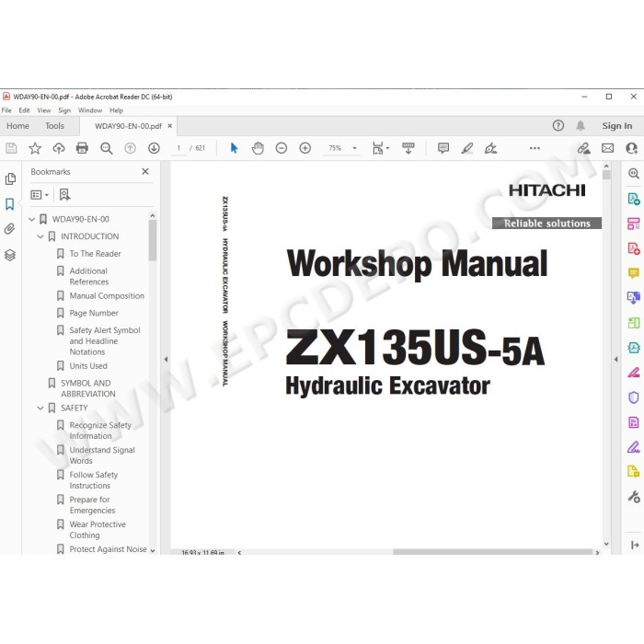This screenshot has height=644, width=644.
Task: Open the layers panel icon
Action: [x=10, y=255]
